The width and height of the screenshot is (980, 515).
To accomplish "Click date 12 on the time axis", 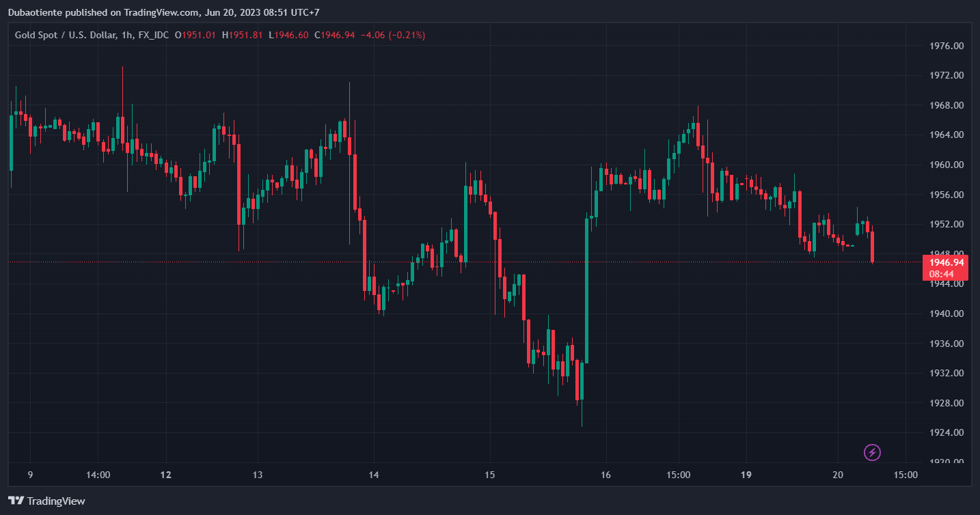I will [x=165, y=475].
